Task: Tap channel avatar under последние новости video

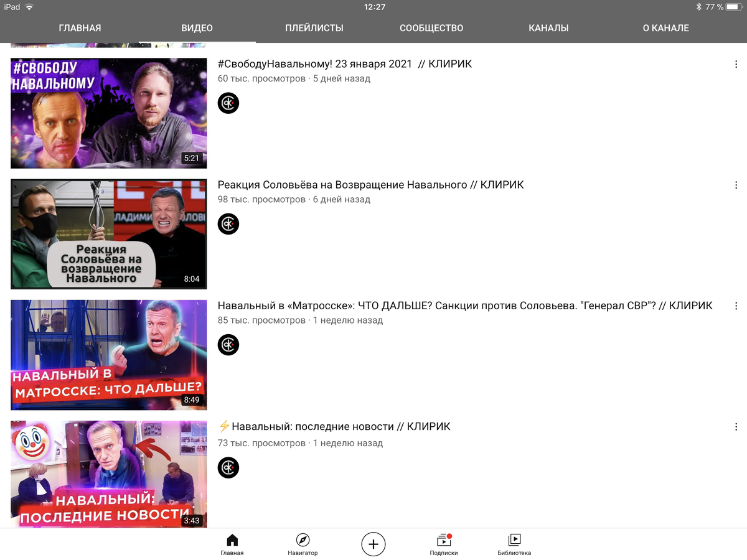Action: click(x=228, y=467)
